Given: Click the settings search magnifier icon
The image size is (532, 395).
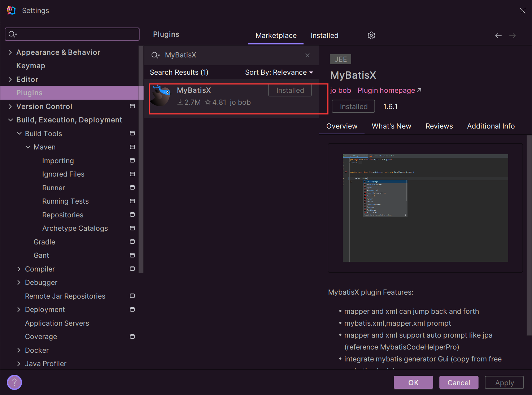Looking at the screenshot, I should (13, 34).
